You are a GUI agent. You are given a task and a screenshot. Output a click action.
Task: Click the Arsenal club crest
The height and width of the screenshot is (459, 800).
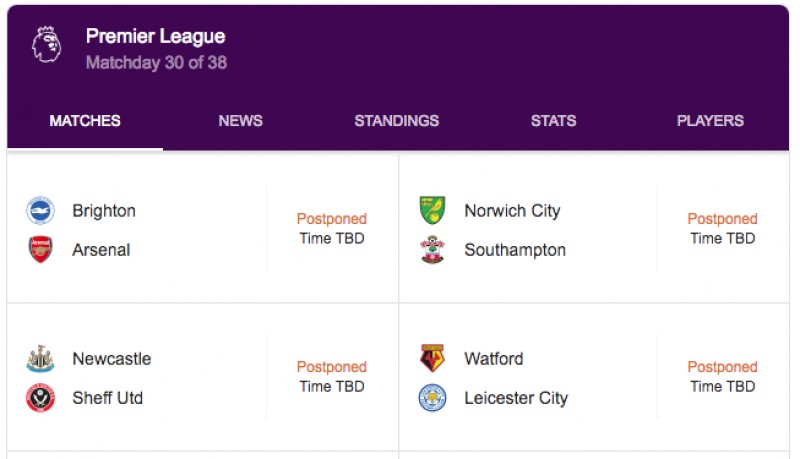click(x=40, y=249)
